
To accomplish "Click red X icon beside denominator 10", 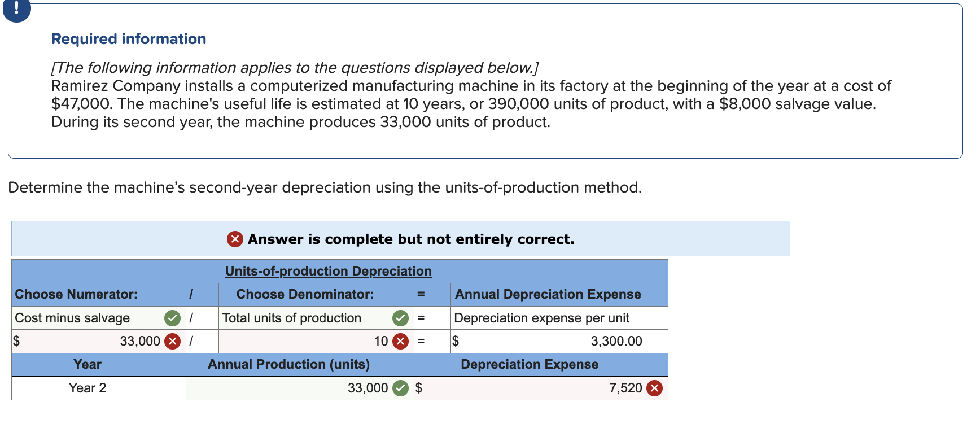I will click(x=400, y=342).
